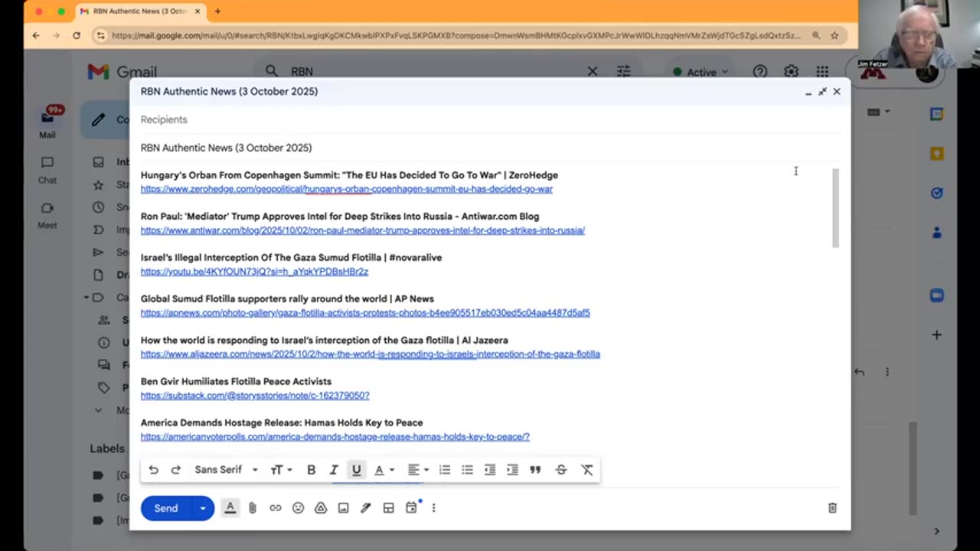Screen dimensions: 980x551
Task: Increase paragraph indent
Action: (x=512, y=470)
